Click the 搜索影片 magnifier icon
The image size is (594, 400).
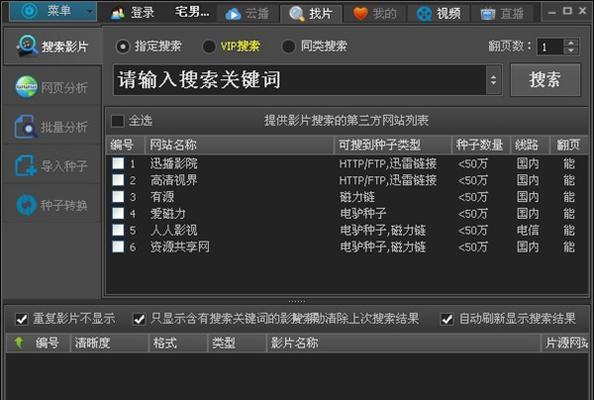pos(27,46)
